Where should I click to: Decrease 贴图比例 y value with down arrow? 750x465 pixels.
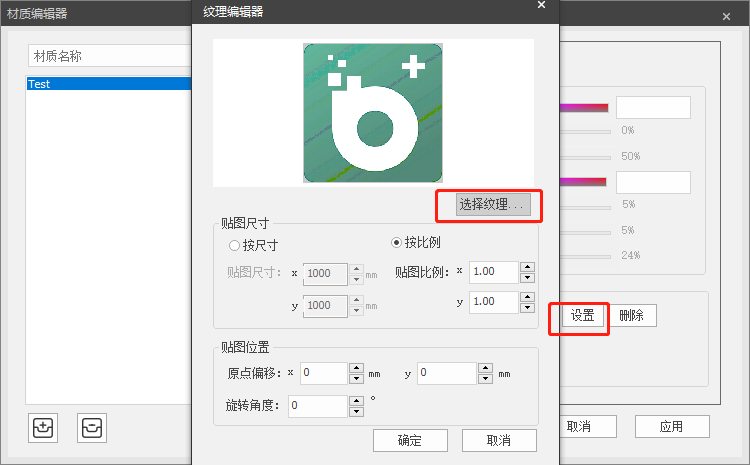527,308
